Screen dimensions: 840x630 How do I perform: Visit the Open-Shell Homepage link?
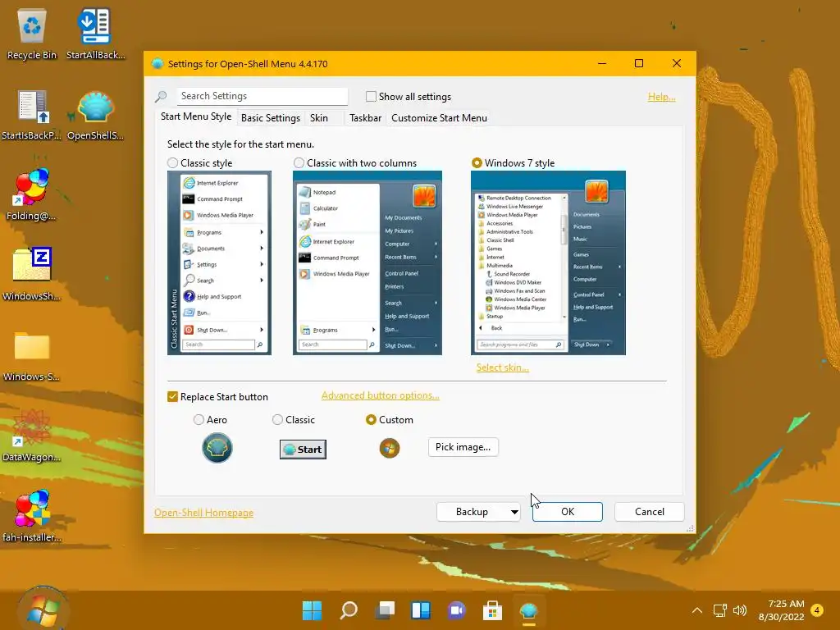click(x=203, y=513)
